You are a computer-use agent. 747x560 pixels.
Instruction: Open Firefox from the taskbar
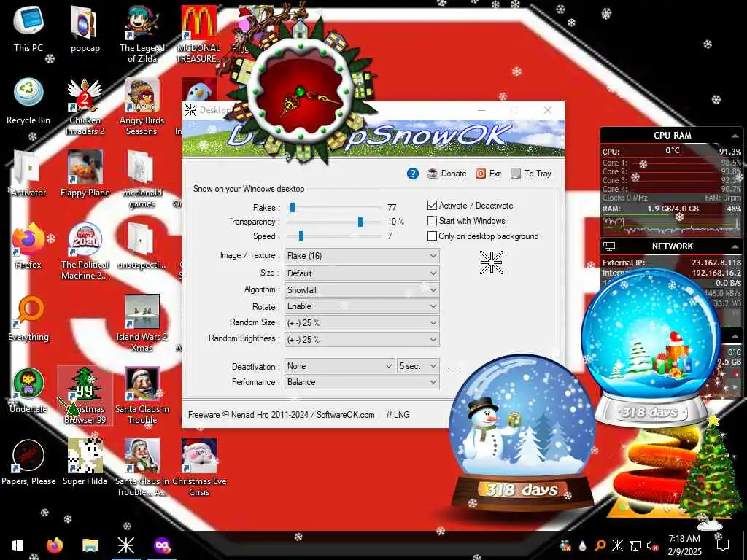pos(54,545)
